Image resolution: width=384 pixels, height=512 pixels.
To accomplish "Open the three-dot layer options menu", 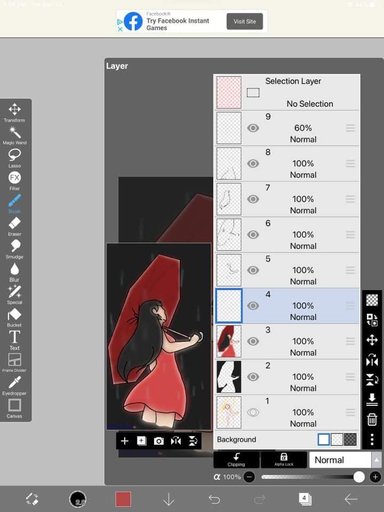I will click(372, 439).
